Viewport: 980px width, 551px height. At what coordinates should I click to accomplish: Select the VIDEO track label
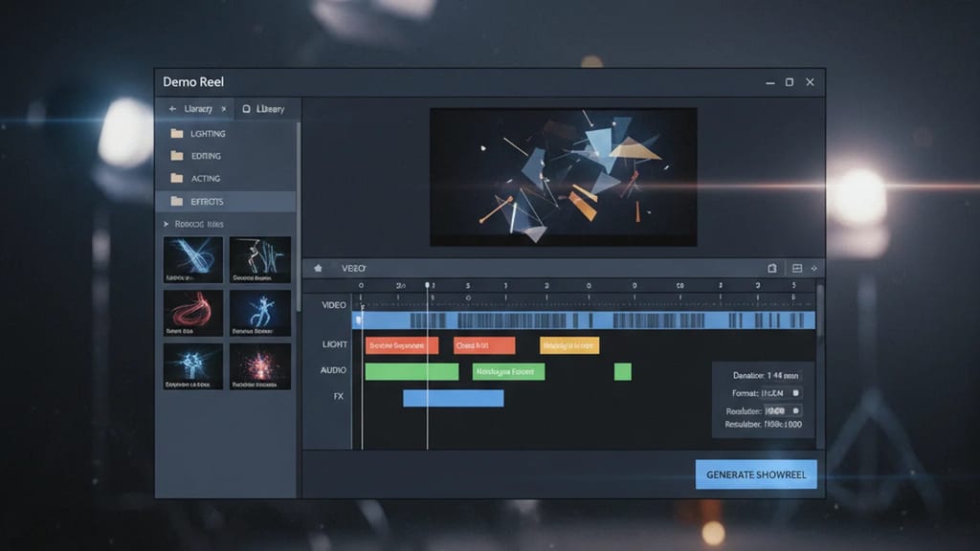(334, 305)
